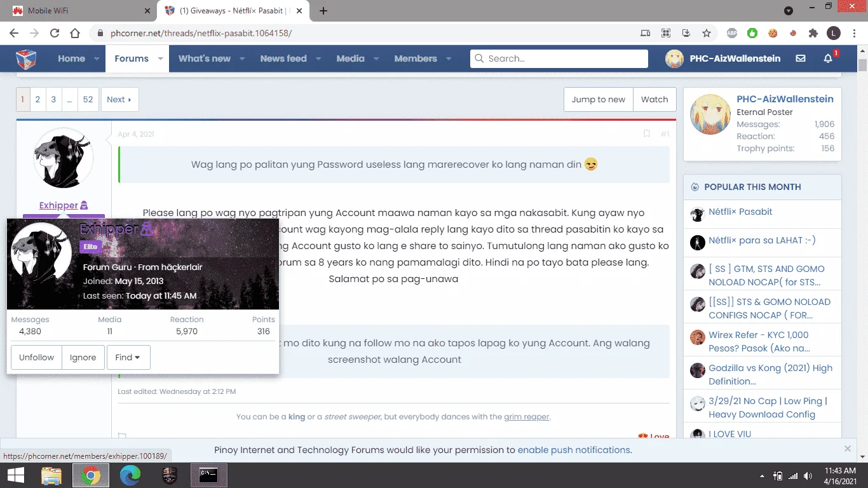
Task: Install the site app from address bar
Action: [x=686, y=33]
